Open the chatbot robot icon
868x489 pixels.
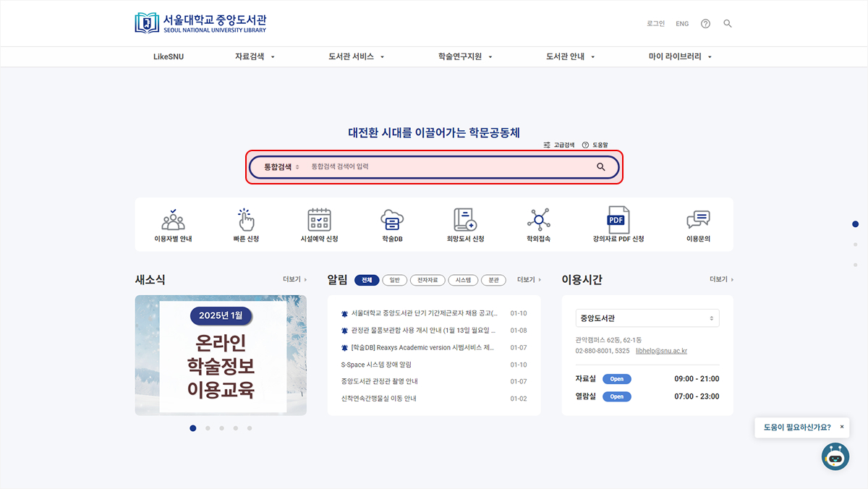click(835, 456)
